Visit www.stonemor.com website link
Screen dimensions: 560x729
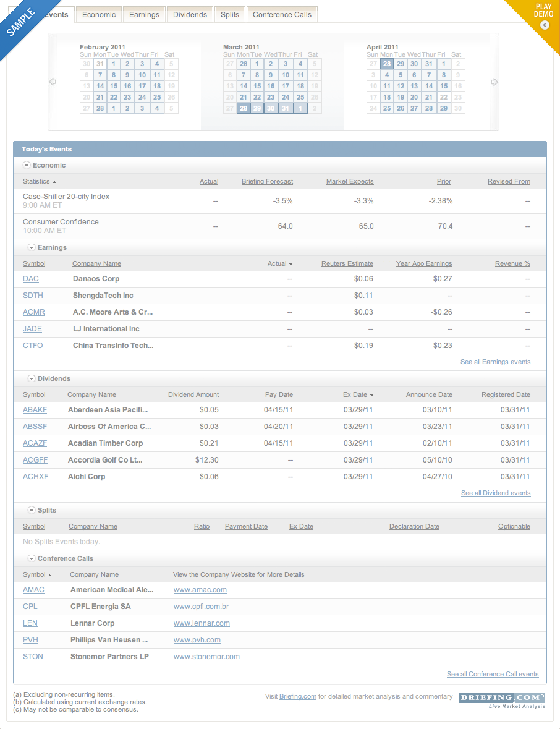pos(207,657)
